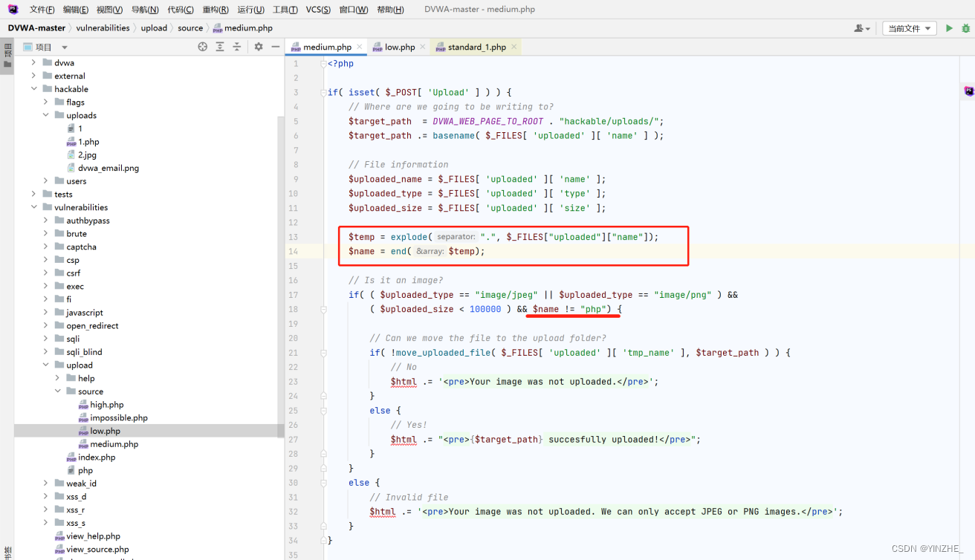Click the PhpStorm icon on right tool strip
Screen dimensions: 975x560
969,91
